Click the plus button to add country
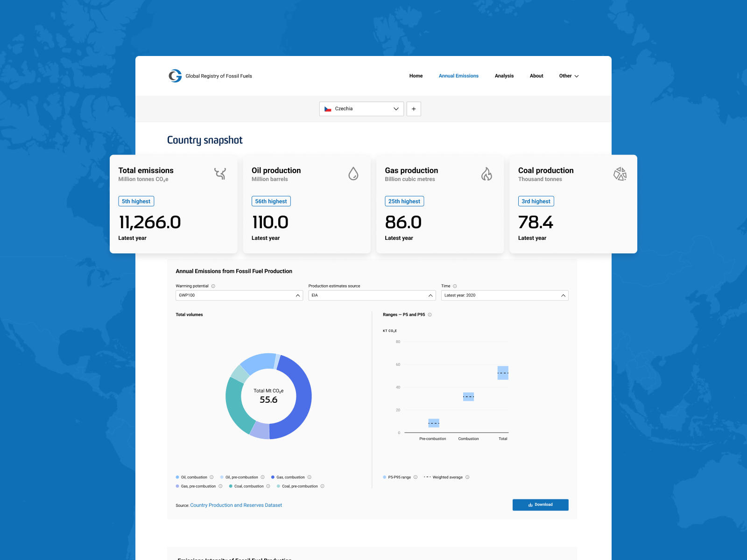The width and height of the screenshot is (747, 560). 414,109
